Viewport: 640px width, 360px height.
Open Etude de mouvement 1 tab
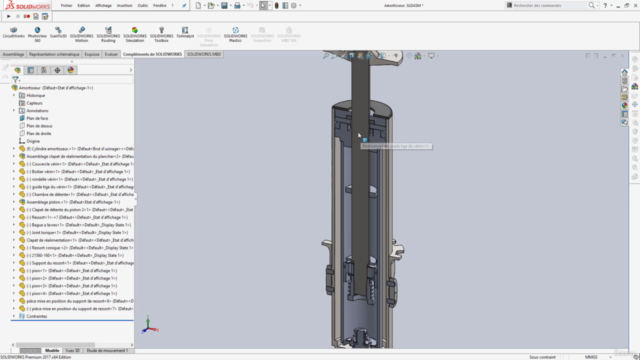[107, 351]
